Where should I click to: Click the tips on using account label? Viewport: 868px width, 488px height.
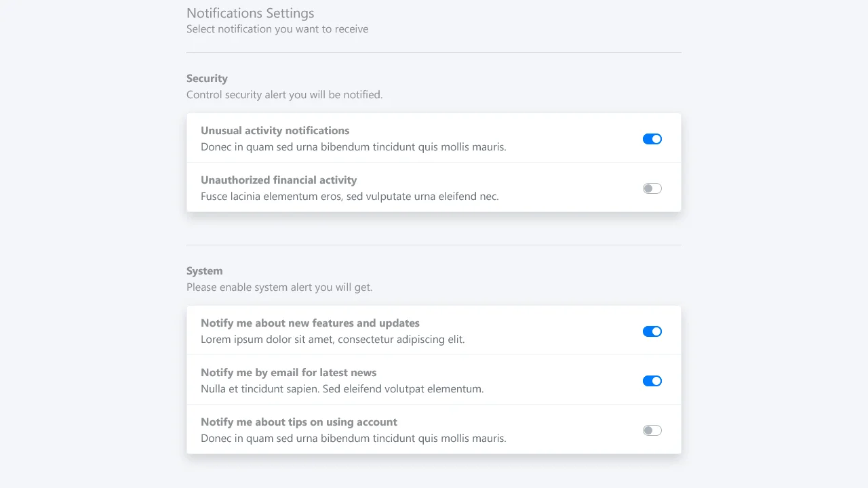point(298,422)
